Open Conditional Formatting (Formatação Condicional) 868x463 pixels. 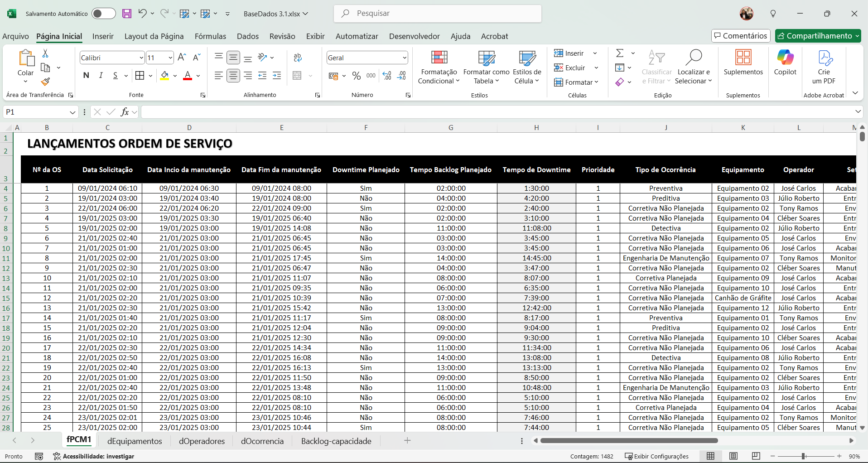(439, 67)
